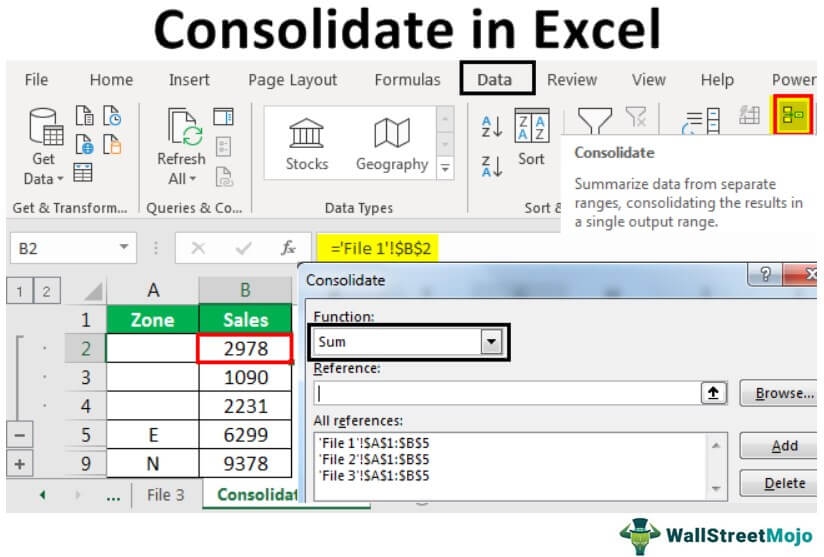The width and height of the screenshot is (824, 557).
Task: Switch to the Home tab
Action: (x=111, y=80)
